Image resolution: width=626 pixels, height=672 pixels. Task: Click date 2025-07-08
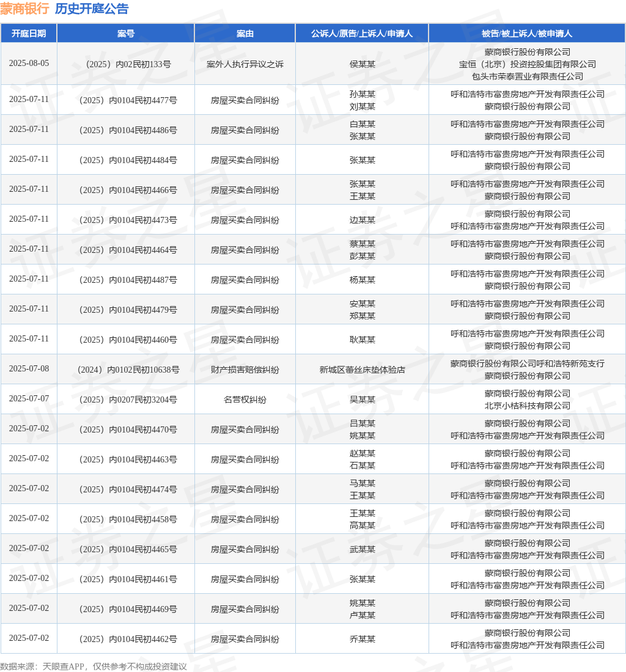[x=29, y=369]
